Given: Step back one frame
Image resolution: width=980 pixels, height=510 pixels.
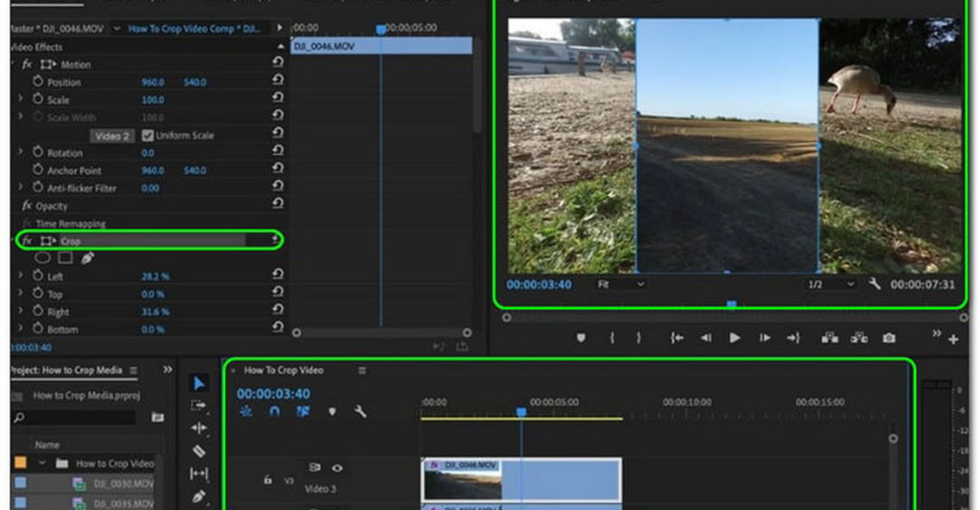Looking at the screenshot, I should click(x=706, y=338).
